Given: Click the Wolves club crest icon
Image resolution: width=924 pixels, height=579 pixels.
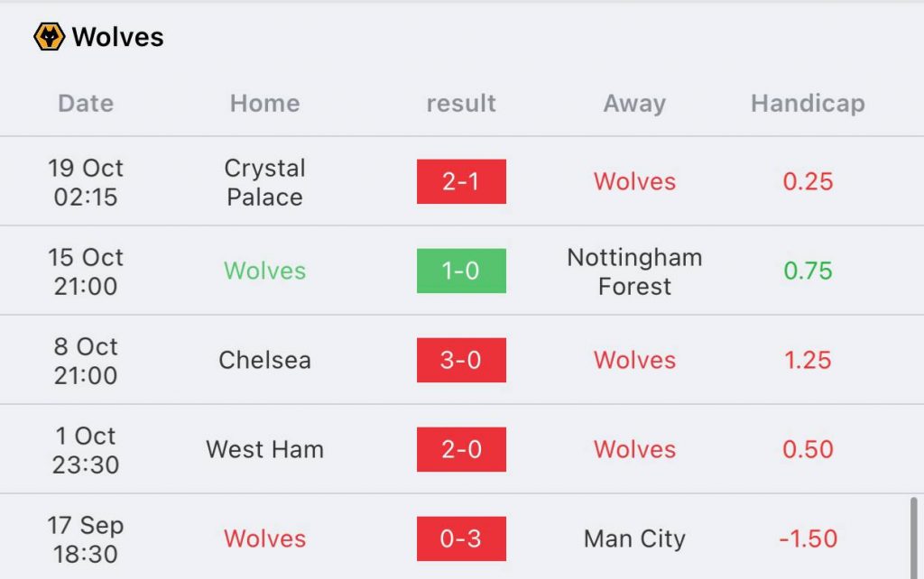Looking at the screenshot, I should (x=50, y=36).
